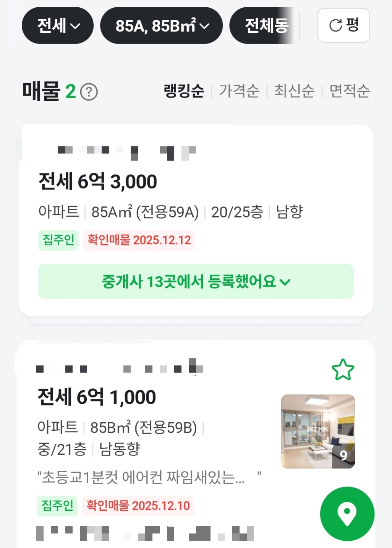Tap the 집주인 tag on the 6억 3,000 listing

pyautogui.click(x=58, y=240)
